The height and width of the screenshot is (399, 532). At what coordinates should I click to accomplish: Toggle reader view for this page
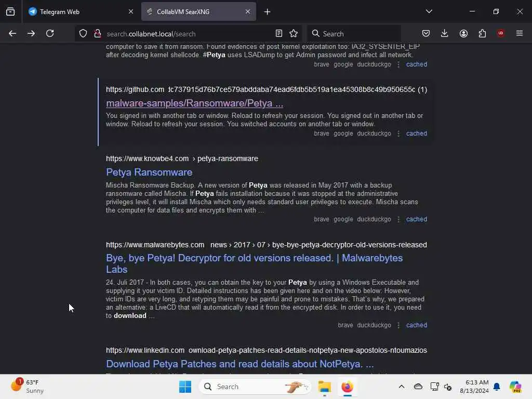click(279, 33)
